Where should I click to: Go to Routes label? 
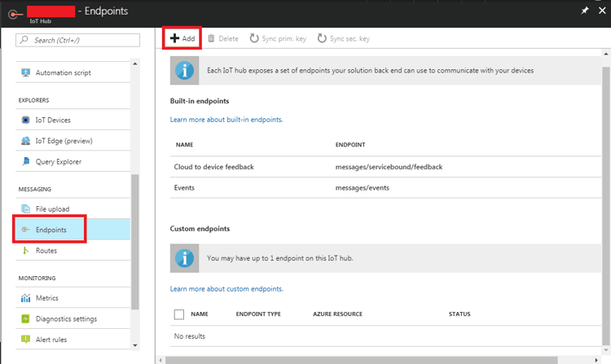[x=46, y=250]
